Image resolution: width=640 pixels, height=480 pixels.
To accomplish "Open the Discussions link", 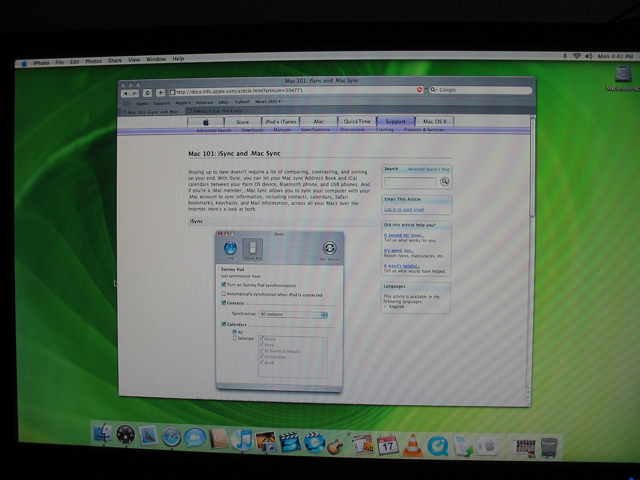I will coord(352,129).
